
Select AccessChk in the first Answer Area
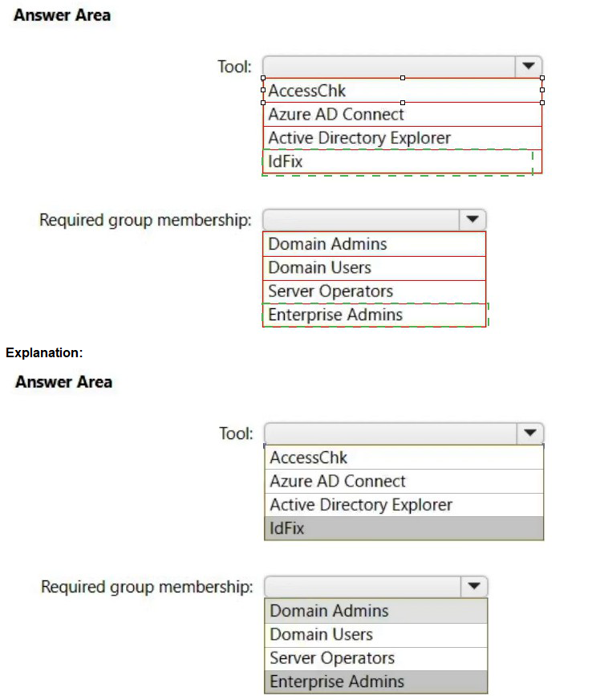click(402, 91)
